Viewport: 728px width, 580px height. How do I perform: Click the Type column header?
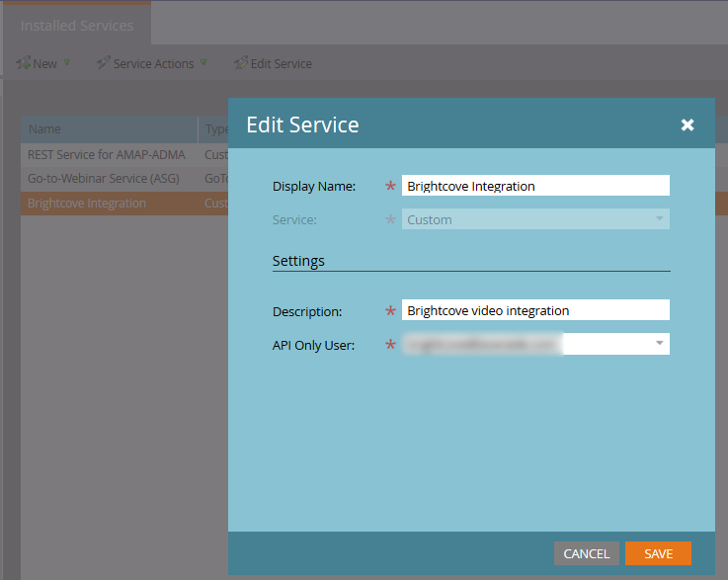pos(214,129)
